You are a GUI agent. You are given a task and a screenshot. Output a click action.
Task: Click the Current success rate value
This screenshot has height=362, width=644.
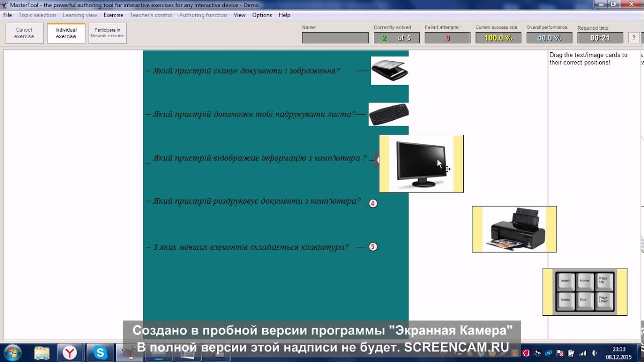pos(498,38)
